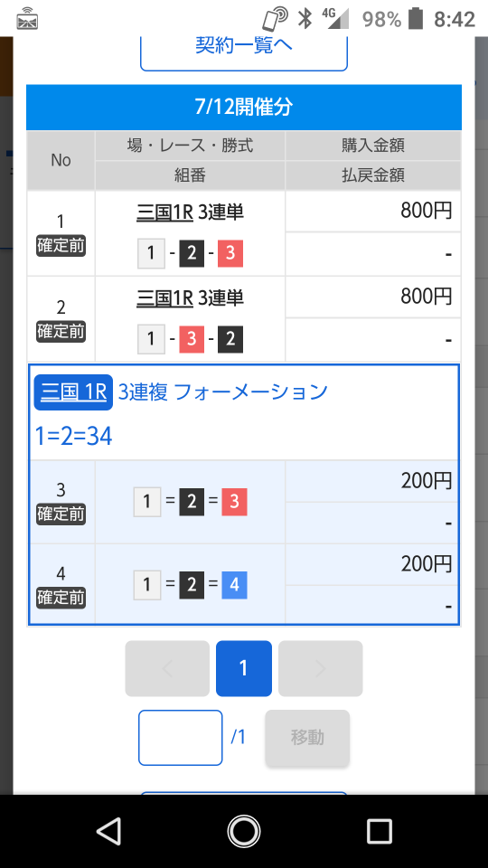This screenshot has height=868, width=488.
Task: Click the blue 三国 1R formation badge
Action: tap(73, 392)
